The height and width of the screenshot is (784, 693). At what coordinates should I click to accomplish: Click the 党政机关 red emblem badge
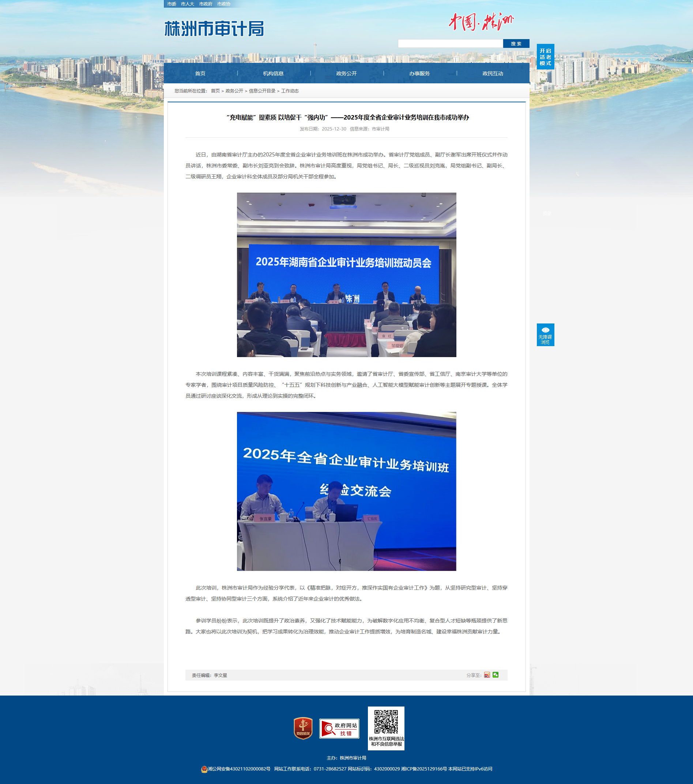(303, 728)
